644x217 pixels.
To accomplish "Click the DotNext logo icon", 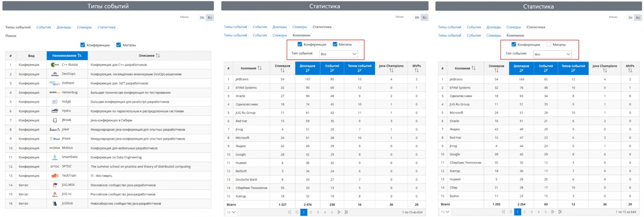I will tap(55, 83).
